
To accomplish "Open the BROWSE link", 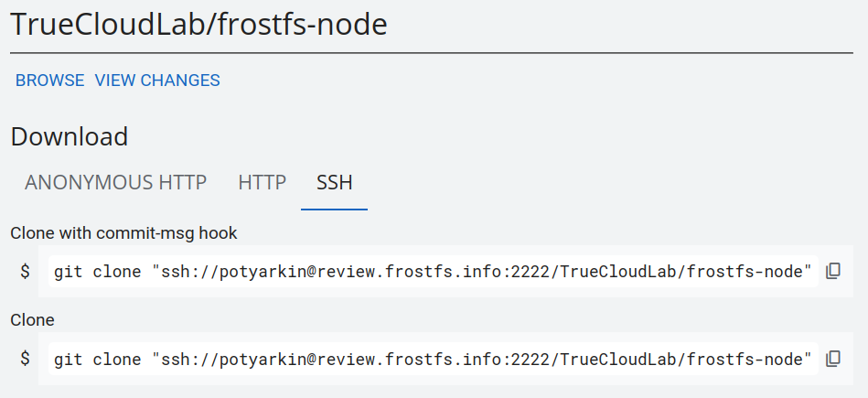I will [x=49, y=81].
